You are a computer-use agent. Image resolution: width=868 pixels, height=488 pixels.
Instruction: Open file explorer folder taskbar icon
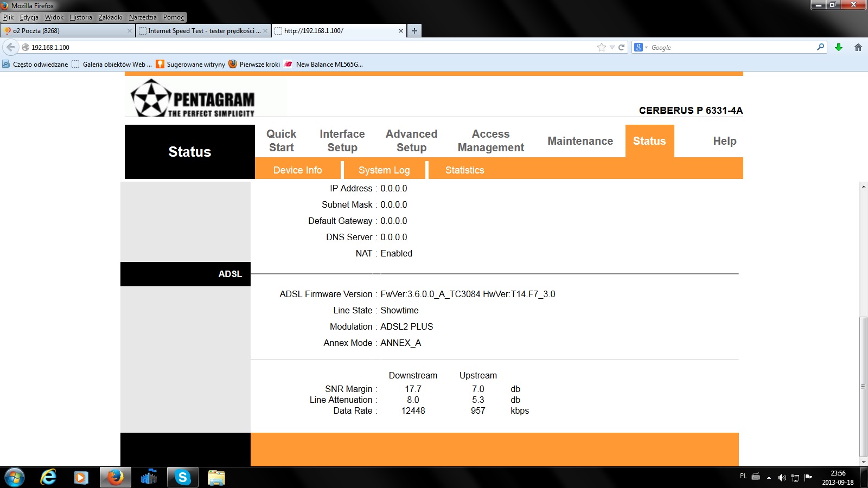click(x=216, y=478)
